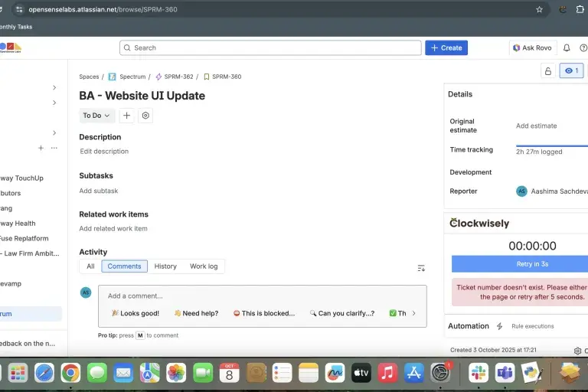Open the automation gear icon beside status
Image resolution: width=588 pixels, height=392 pixels.
(145, 116)
